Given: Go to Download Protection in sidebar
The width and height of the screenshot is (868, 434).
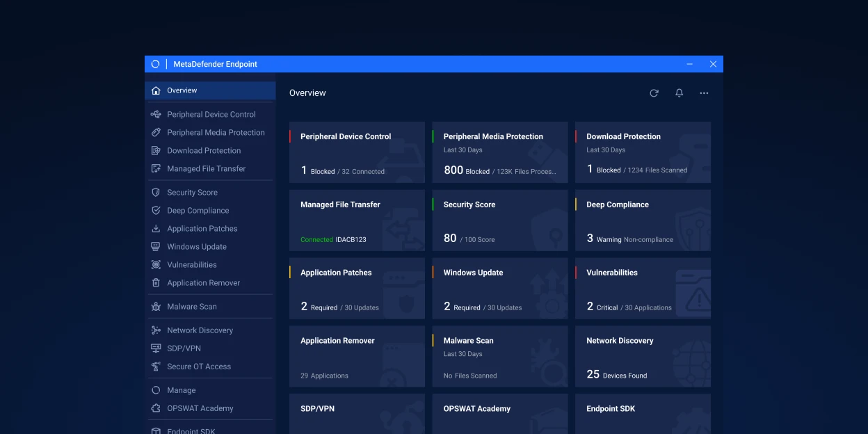Looking at the screenshot, I should [x=204, y=151].
